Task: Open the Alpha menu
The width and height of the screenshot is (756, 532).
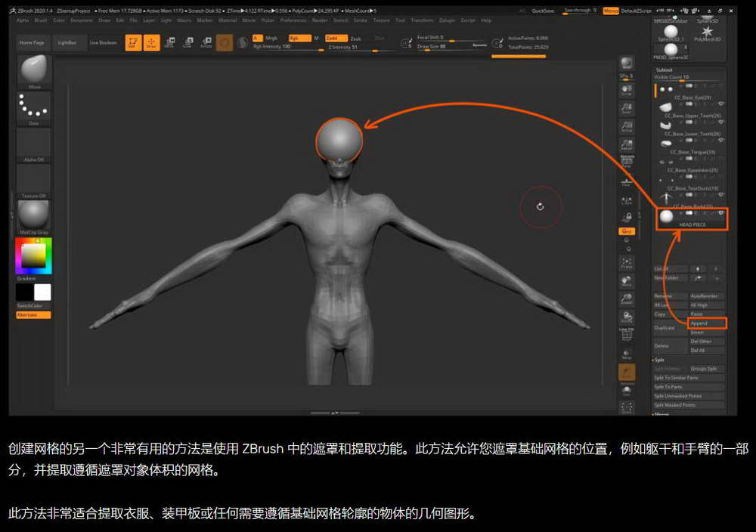Action: pos(22,20)
